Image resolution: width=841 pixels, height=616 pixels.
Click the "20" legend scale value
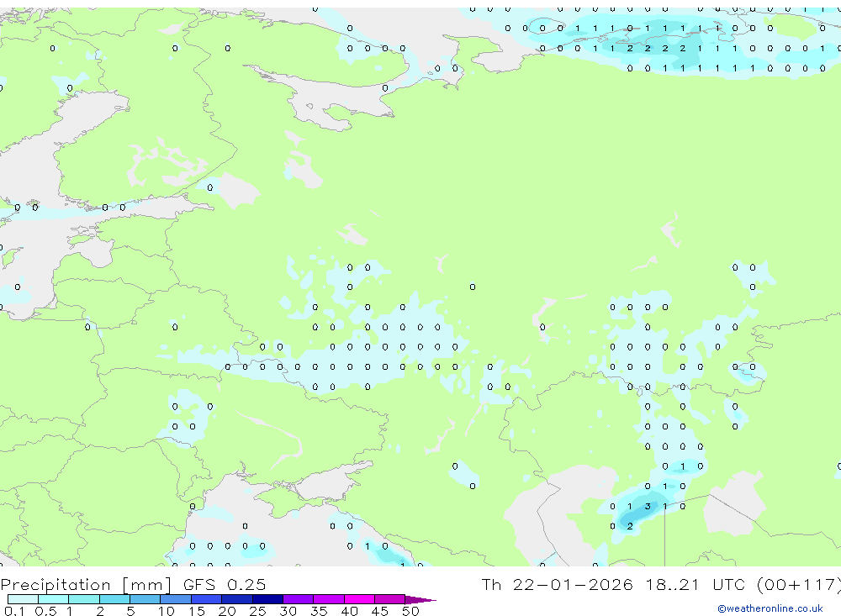point(227,611)
